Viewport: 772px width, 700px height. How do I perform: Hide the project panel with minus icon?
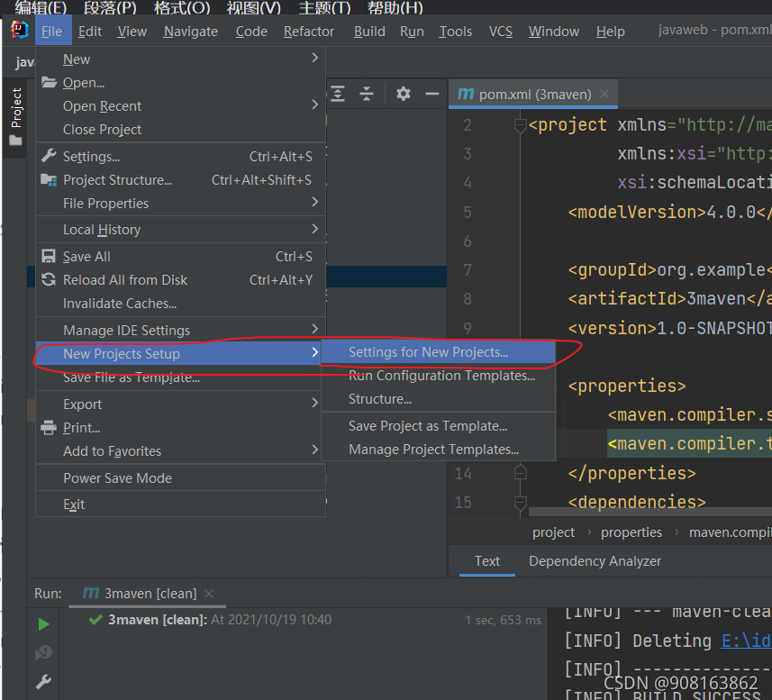tap(431, 94)
